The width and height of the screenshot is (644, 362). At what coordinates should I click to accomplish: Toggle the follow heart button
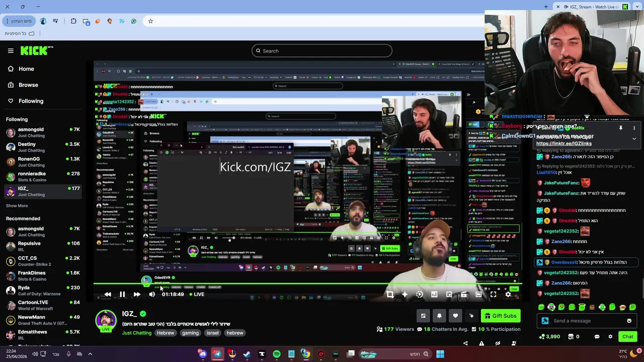(455, 316)
